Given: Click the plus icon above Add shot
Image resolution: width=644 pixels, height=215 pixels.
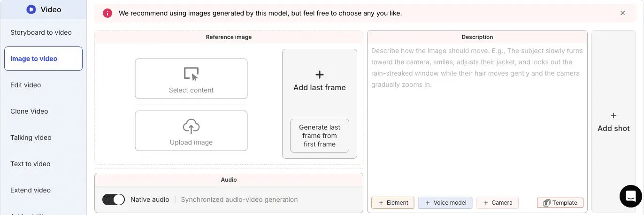Looking at the screenshot, I should (613, 115).
